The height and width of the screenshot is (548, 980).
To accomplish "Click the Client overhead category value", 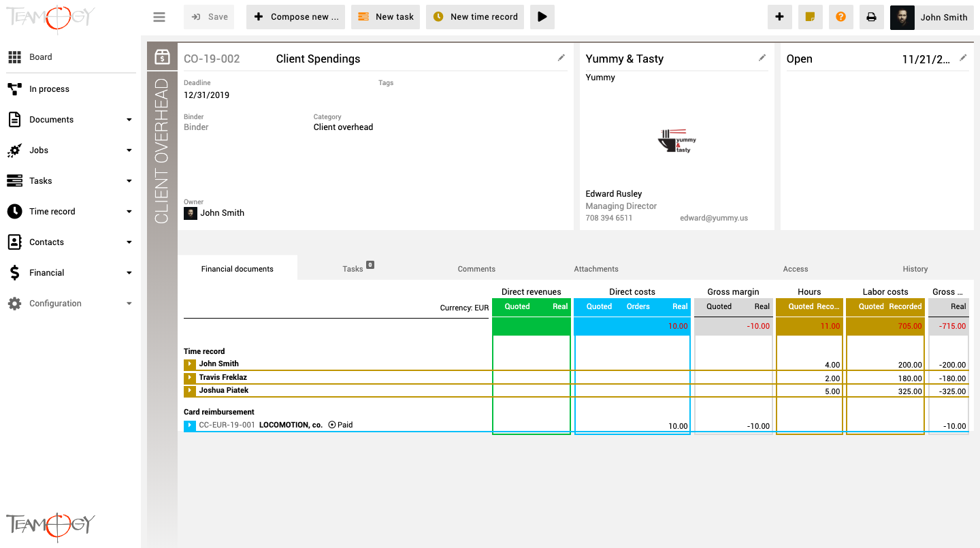I will (343, 127).
